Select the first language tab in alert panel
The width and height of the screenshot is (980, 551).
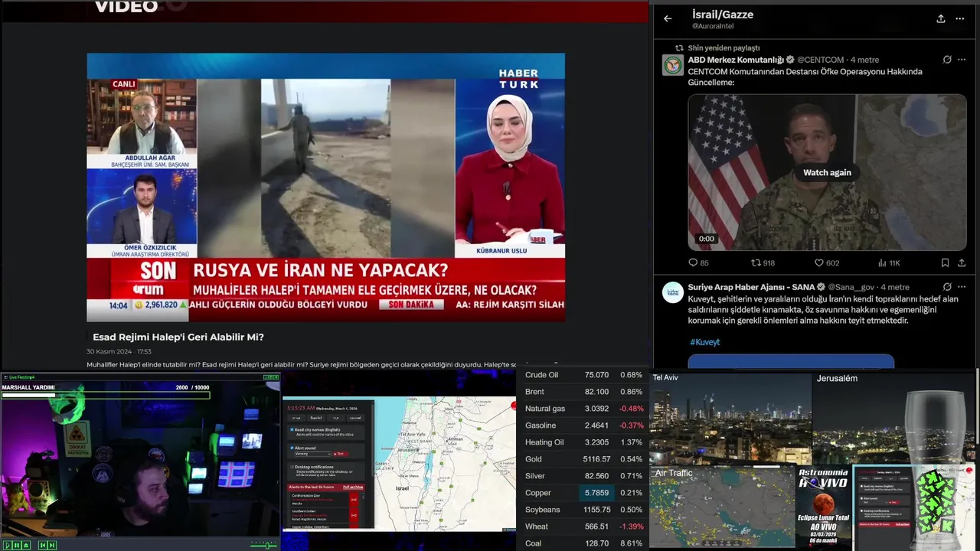click(296, 418)
